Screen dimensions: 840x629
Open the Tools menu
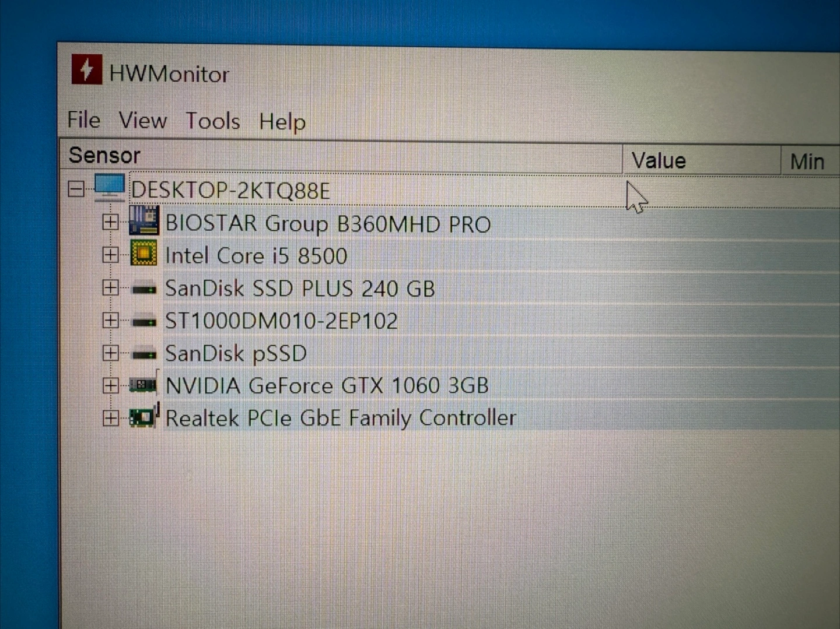coord(212,121)
